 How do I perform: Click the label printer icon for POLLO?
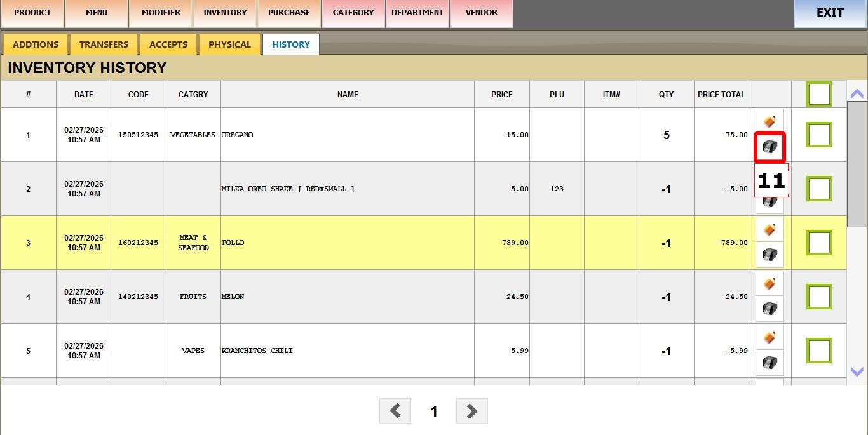coord(770,255)
